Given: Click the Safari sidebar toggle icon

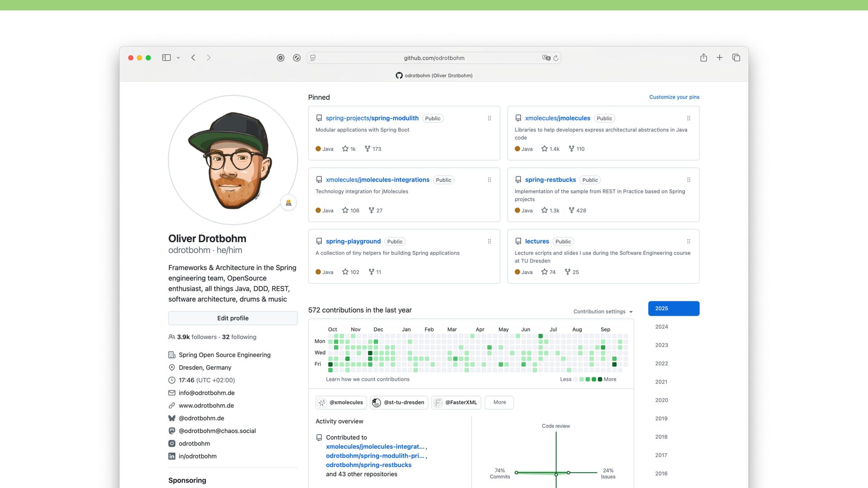Looking at the screenshot, I should (x=166, y=58).
